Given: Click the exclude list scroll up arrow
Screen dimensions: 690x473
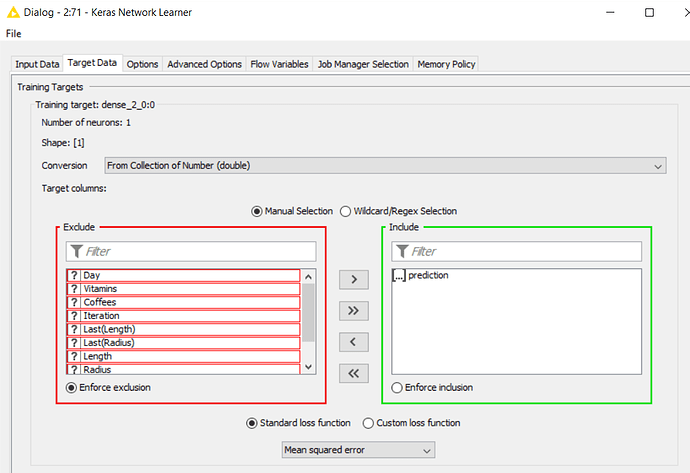Looking at the screenshot, I should 308,277.
